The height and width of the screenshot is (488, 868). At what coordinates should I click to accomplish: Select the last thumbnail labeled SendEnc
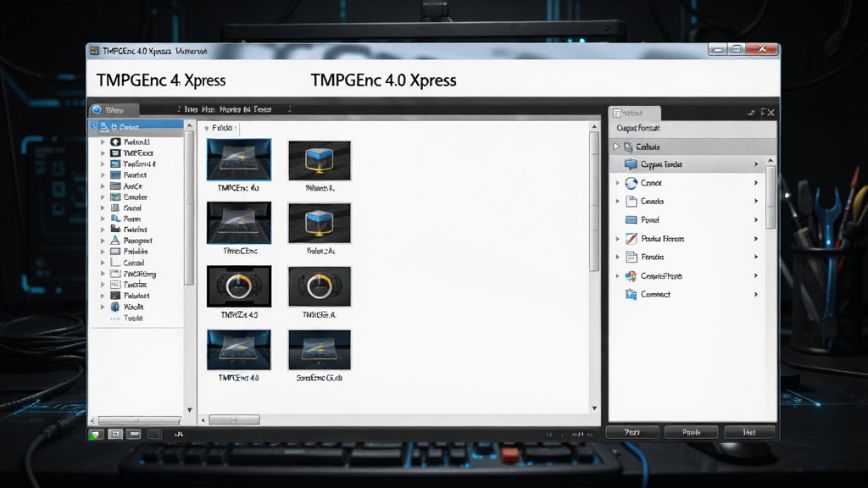tap(320, 350)
